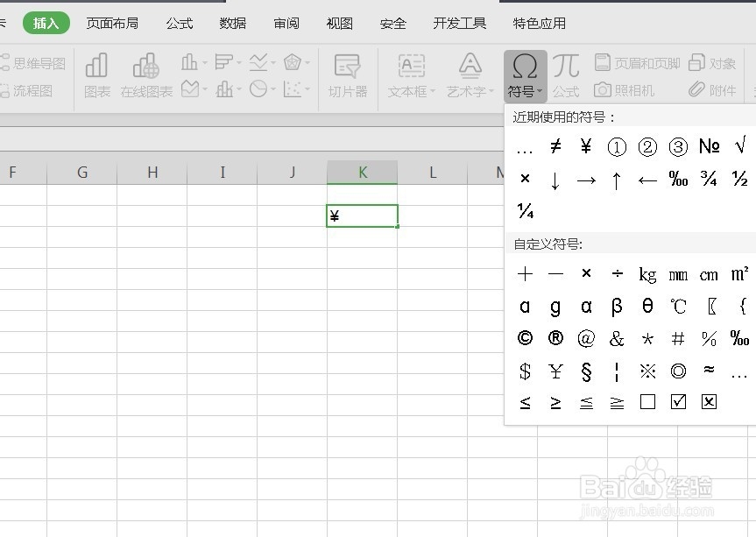This screenshot has height=537, width=756.
Task: Open the 安全 tab
Action: tap(393, 23)
